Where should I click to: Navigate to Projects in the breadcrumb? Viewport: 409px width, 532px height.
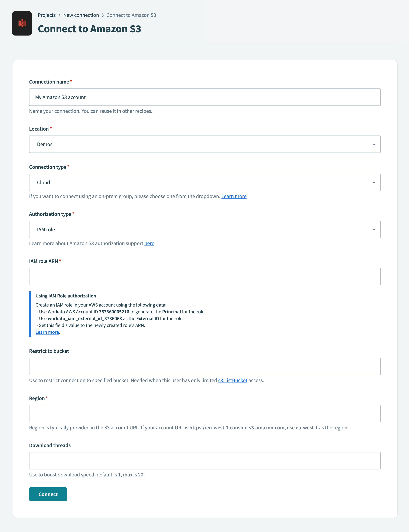46,15
